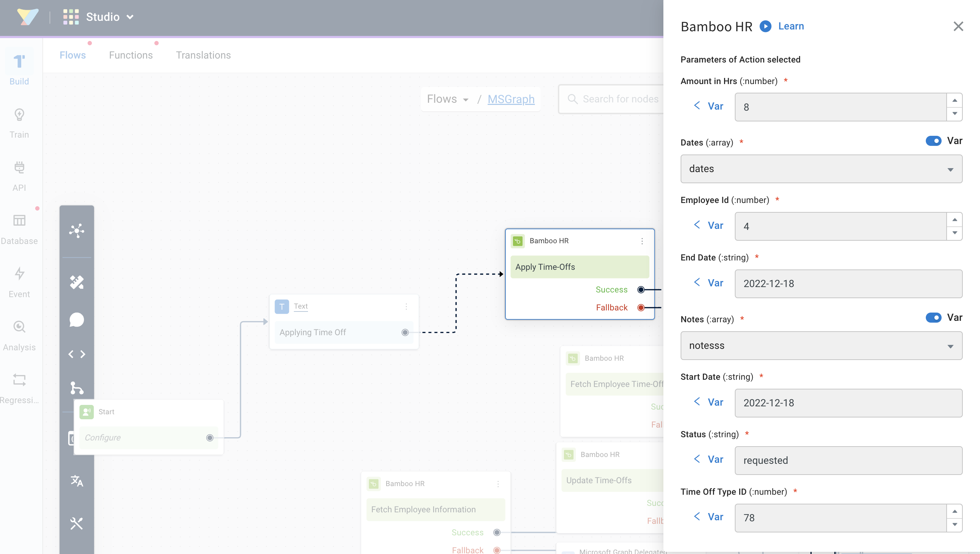Select the code brackets node tool

tap(76, 354)
